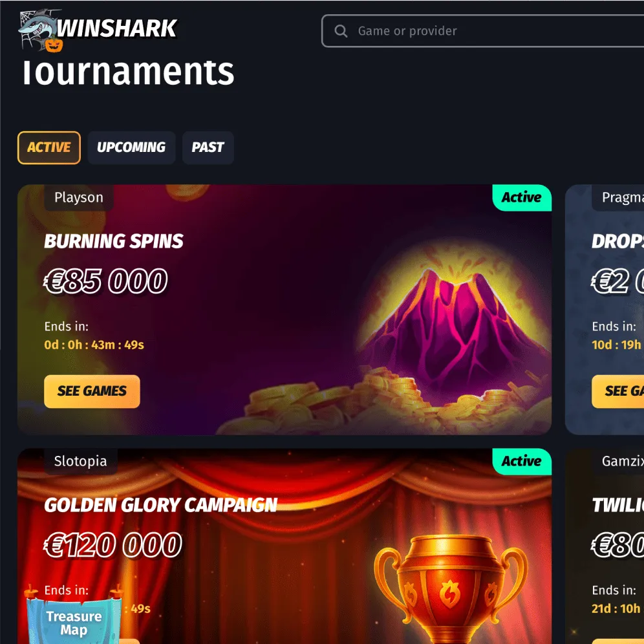Screen dimensions: 644x644
Task: Select the Active tournaments tab
Action: point(49,147)
